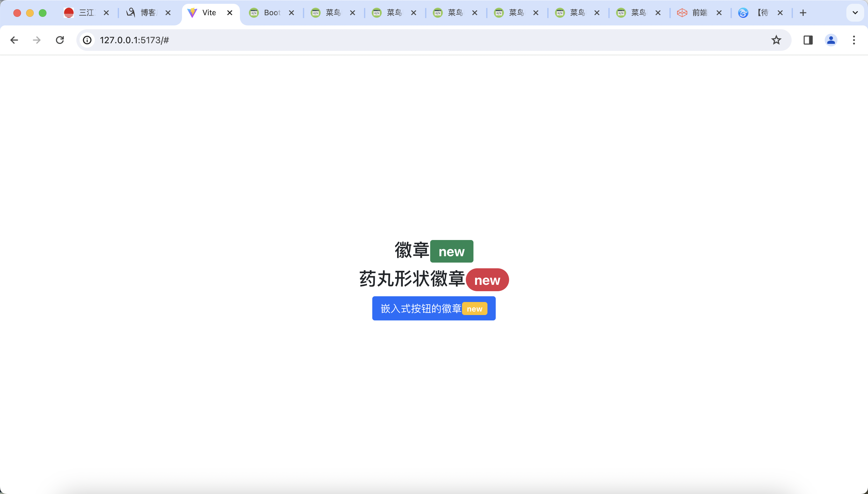Click the green new badge
Viewport: 868px width, 494px height.
coord(451,251)
